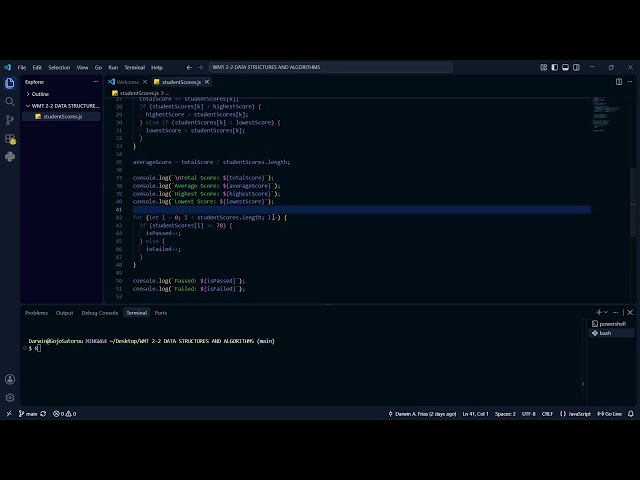Click the VS Code logo icon
Viewport: 640px width, 480px height.
coord(7,67)
